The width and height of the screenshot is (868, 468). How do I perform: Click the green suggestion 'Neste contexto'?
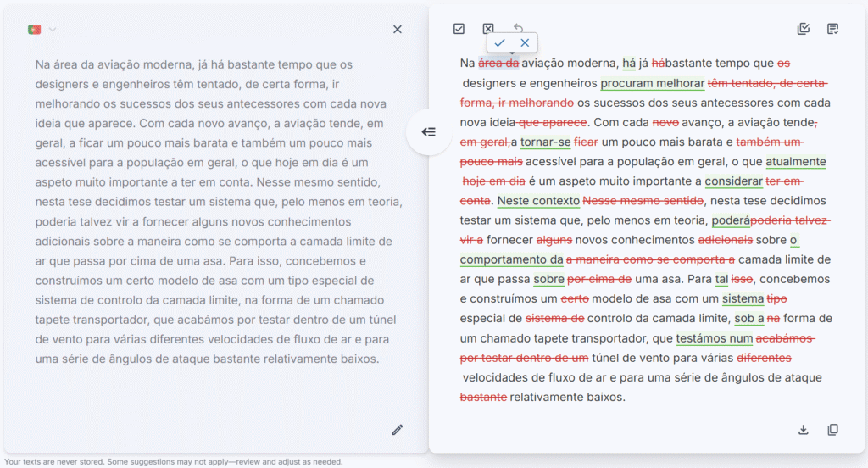[538, 201]
